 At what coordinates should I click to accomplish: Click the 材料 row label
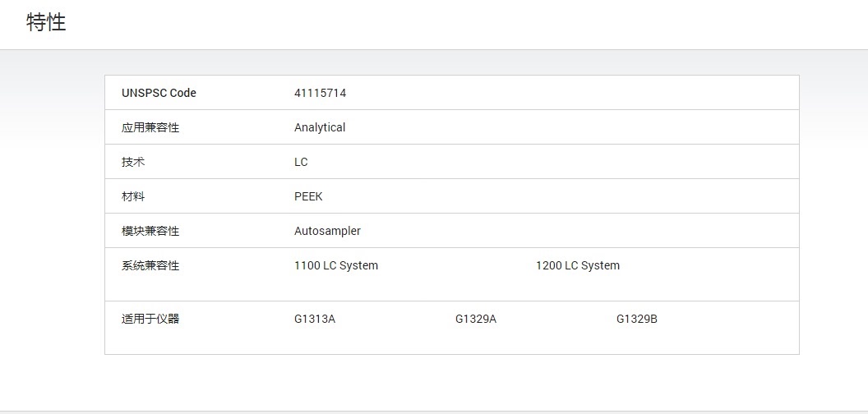(x=133, y=196)
